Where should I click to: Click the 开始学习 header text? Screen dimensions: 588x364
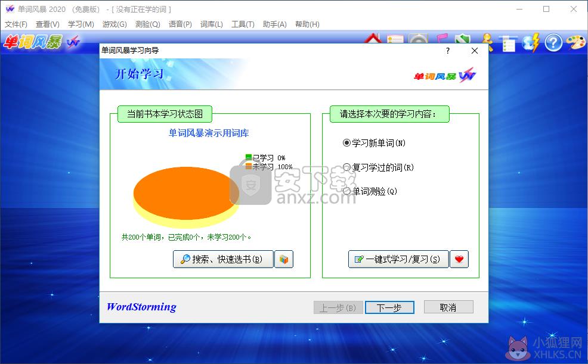click(139, 74)
